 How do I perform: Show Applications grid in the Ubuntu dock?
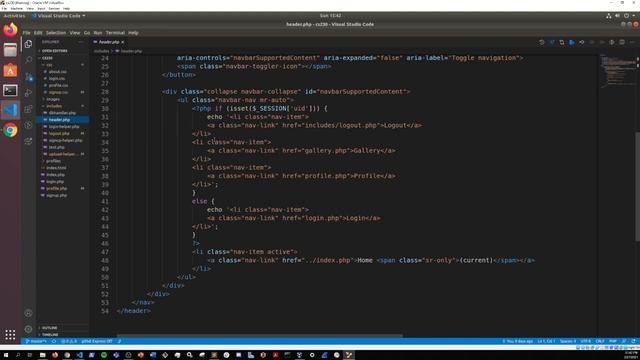point(10,335)
